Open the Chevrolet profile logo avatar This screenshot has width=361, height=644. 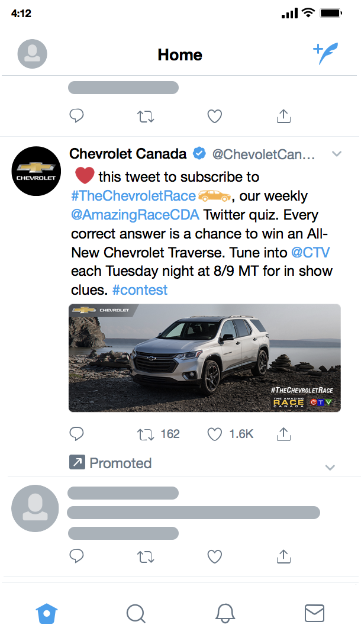click(36, 171)
